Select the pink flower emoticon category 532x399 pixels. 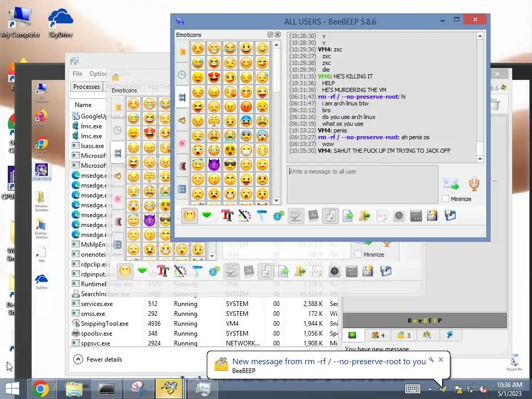pyautogui.click(x=182, y=143)
